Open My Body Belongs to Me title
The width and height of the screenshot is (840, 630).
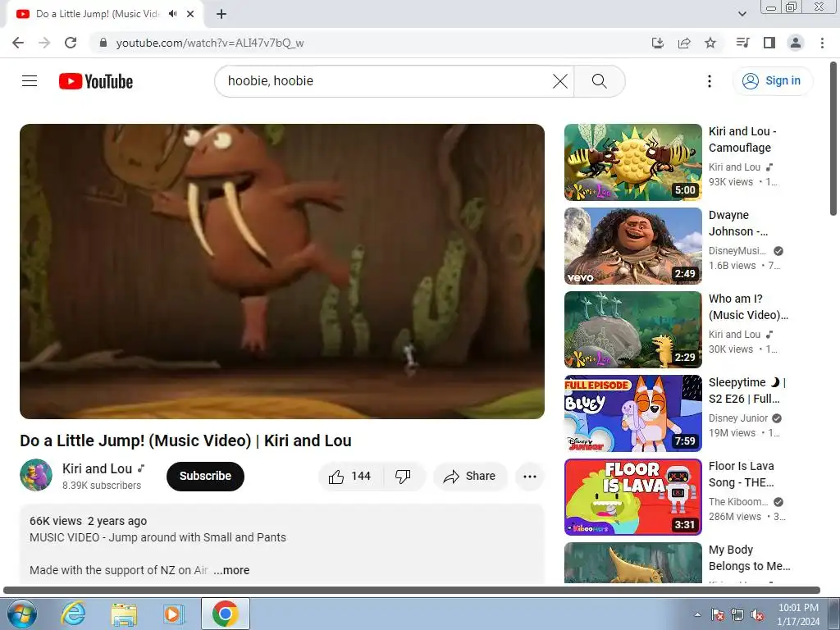(x=750, y=558)
